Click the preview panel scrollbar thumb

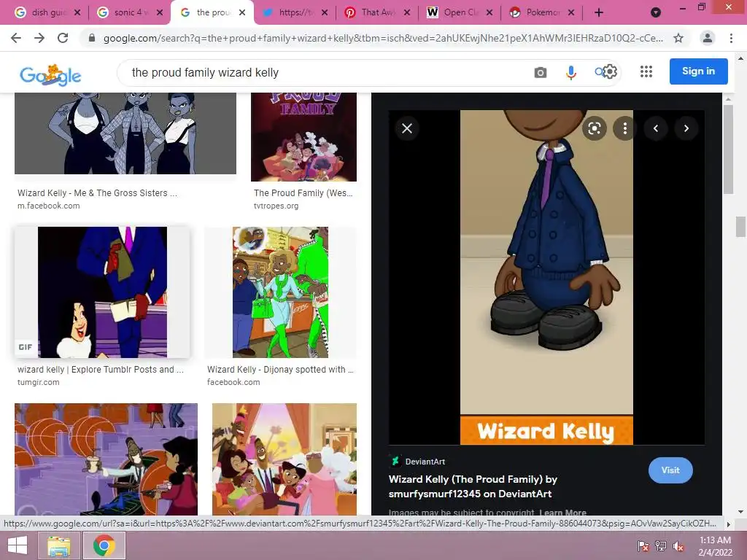pos(728,149)
